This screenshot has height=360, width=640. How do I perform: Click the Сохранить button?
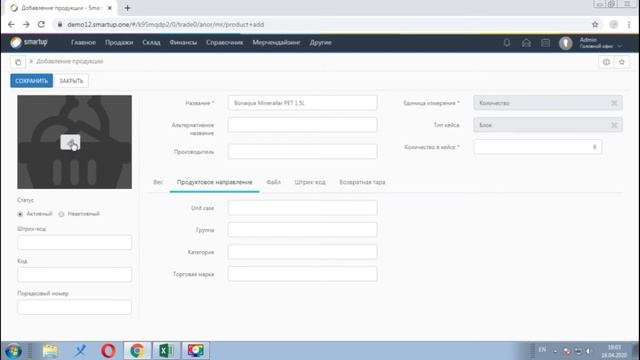(31, 81)
